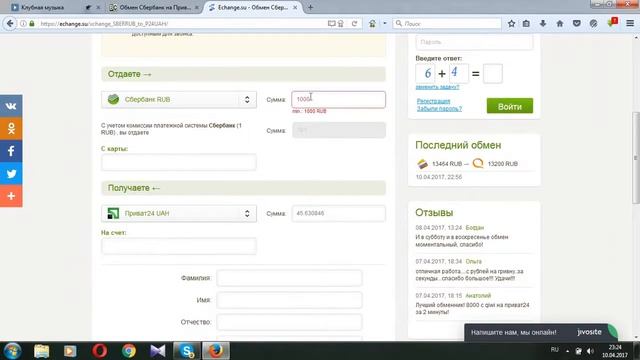Focus the На счет input field
This screenshot has height=360, width=640.
179,246
